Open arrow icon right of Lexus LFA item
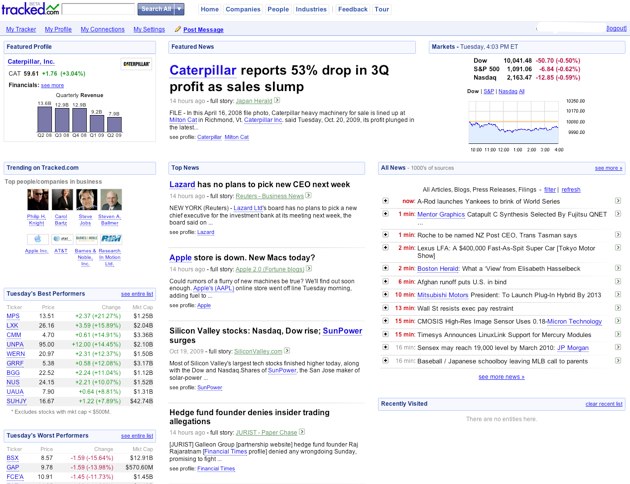 tap(618, 247)
